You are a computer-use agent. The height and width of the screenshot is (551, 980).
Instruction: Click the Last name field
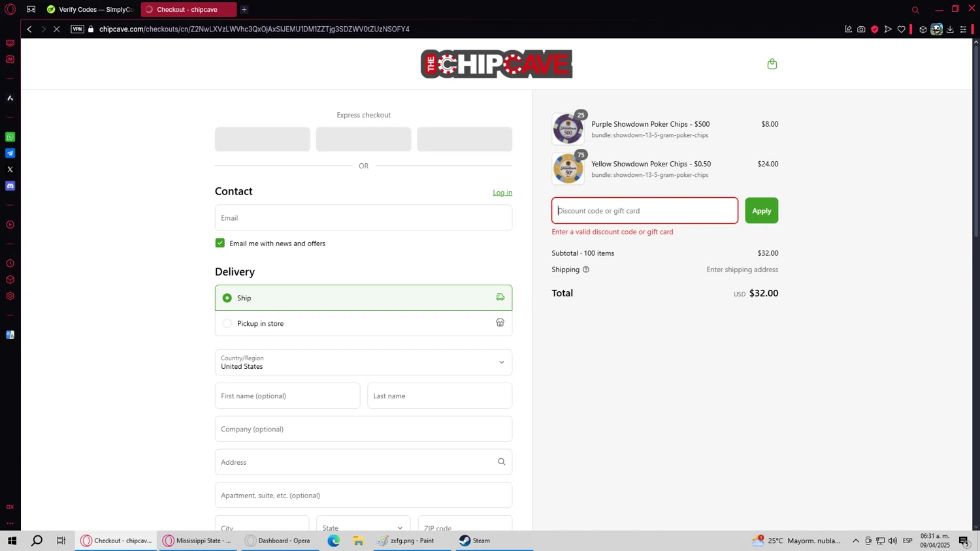click(440, 396)
